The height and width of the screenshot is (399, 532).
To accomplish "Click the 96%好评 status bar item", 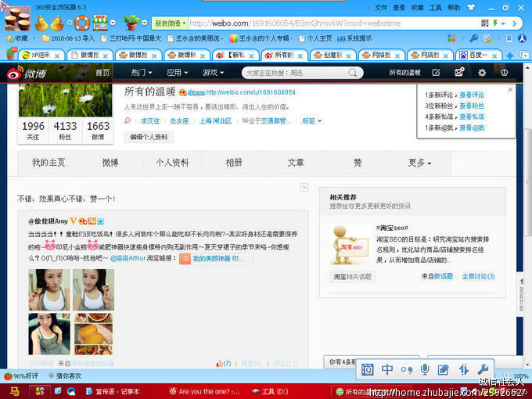I will [x=21, y=376].
